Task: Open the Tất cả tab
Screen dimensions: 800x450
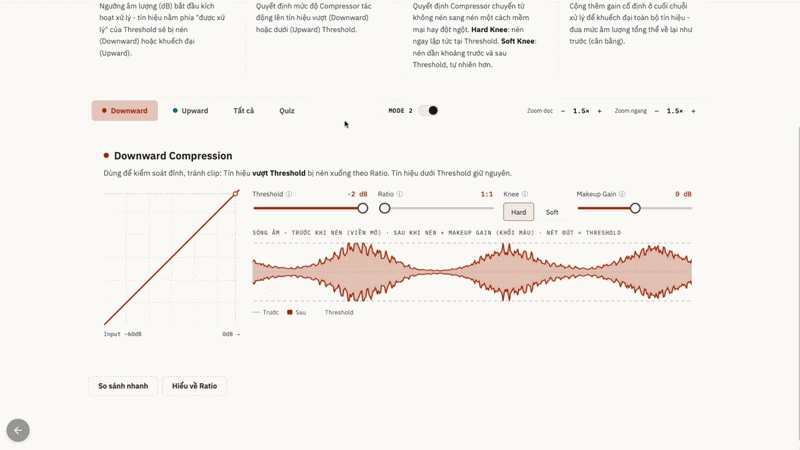Action: 244,111
